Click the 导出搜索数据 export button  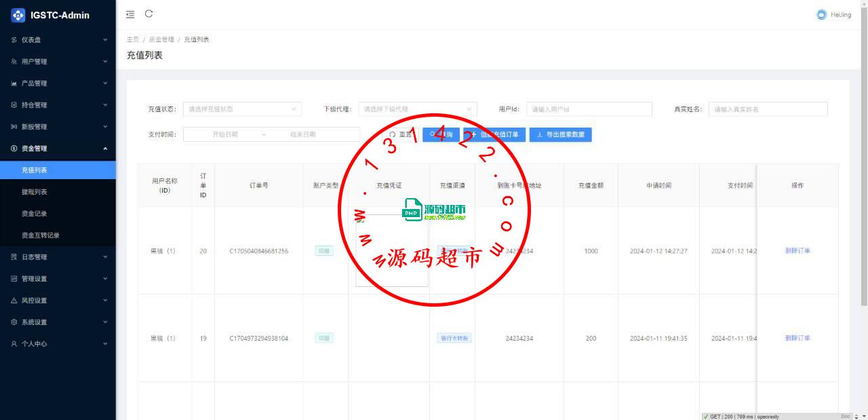[x=561, y=134]
